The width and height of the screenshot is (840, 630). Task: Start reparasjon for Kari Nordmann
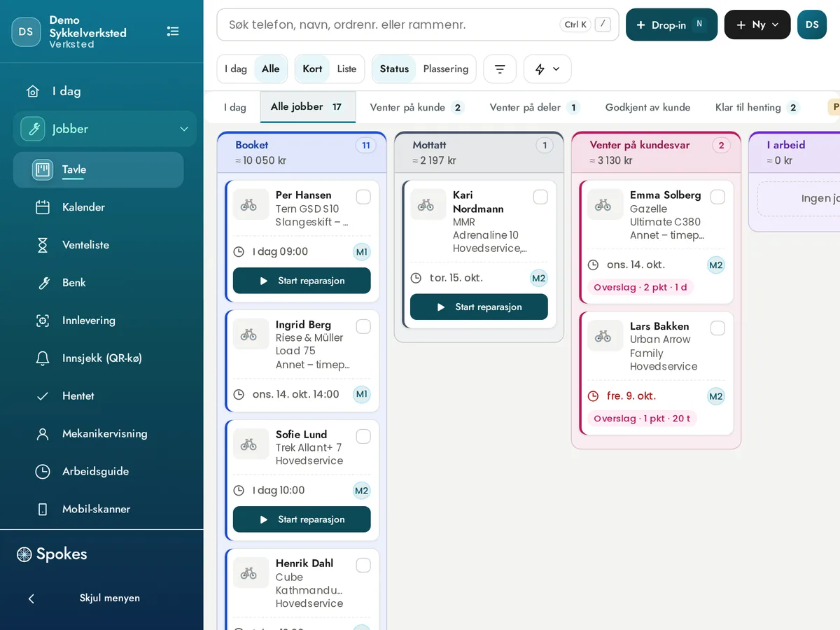479,307
